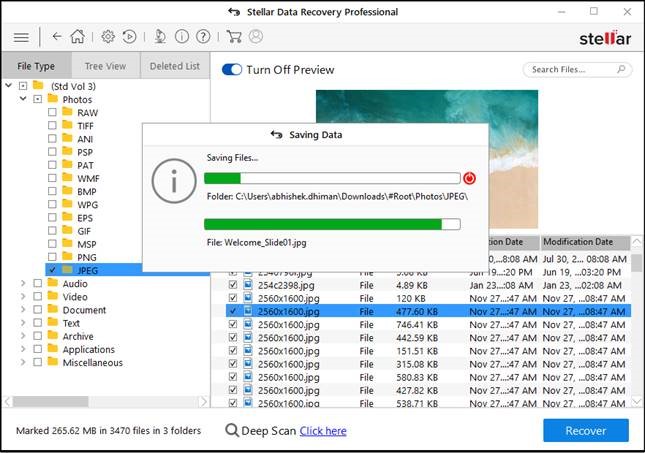Image resolution: width=645 pixels, height=453 pixels.
Task: Collapse the Photos tree node
Action: (23, 99)
